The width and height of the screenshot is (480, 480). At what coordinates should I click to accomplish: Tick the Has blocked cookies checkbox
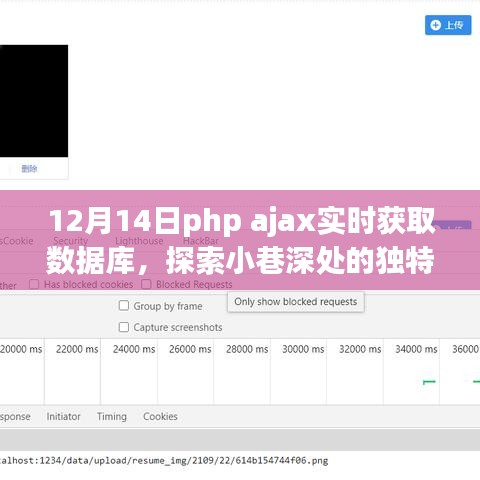pos(34,284)
